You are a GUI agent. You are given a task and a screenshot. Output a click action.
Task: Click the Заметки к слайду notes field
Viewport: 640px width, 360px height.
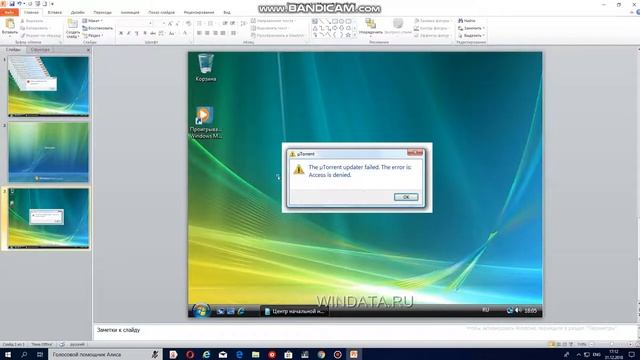point(366,331)
